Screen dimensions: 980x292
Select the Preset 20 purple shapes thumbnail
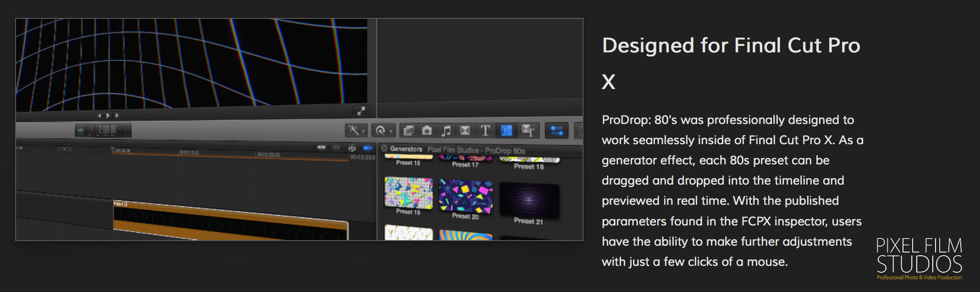click(x=466, y=197)
